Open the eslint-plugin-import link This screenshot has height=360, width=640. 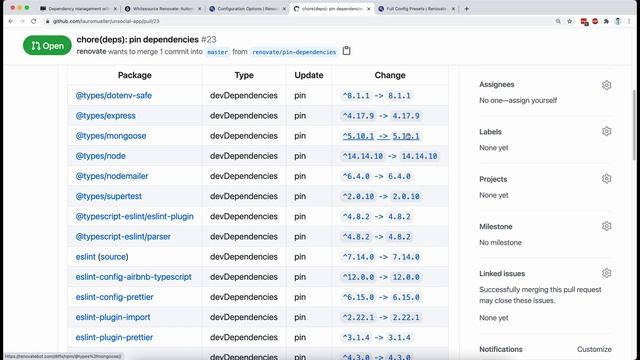pyautogui.click(x=113, y=317)
